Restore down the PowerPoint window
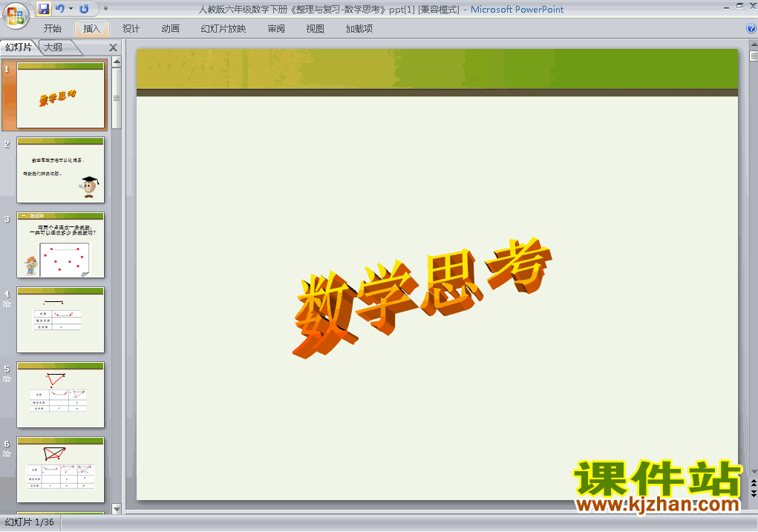 pos(739,6)
